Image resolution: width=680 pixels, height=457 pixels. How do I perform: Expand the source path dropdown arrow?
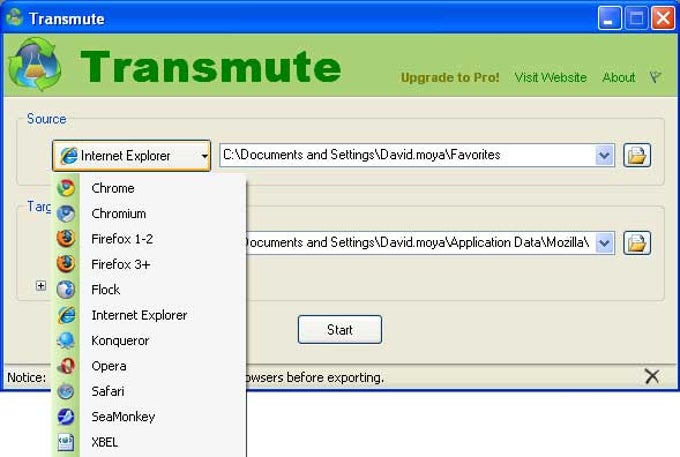pos(605,155)
